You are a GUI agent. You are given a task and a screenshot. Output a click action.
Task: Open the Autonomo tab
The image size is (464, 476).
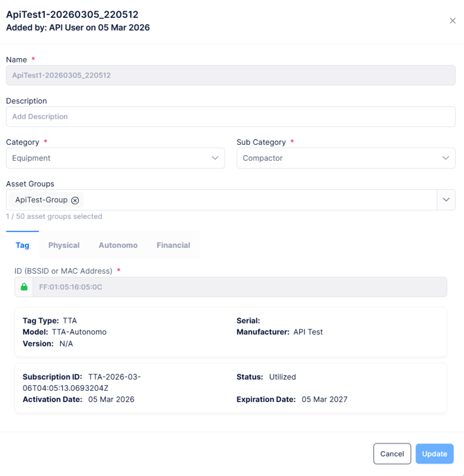(118, 245)
